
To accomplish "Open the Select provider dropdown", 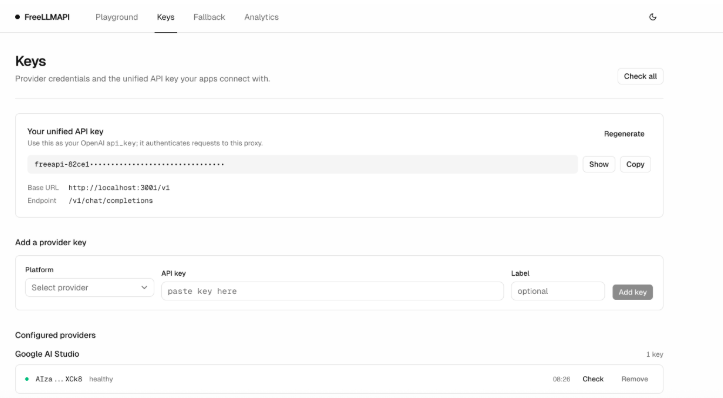I will coord(89,287).
